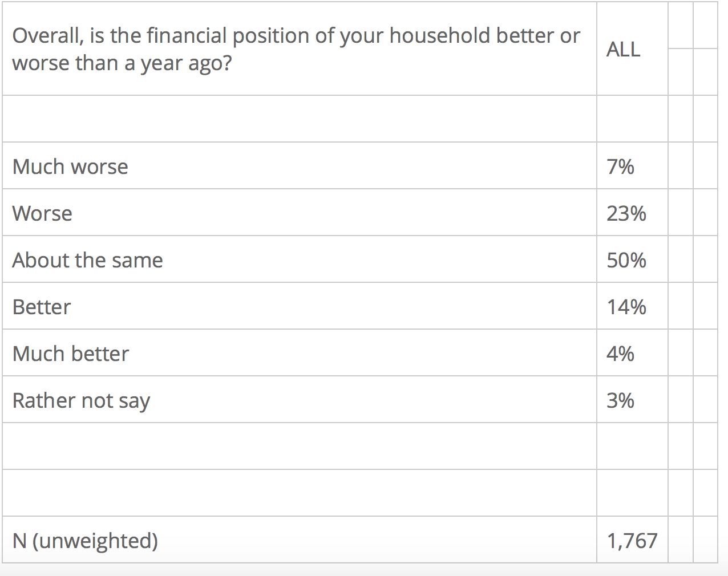Click the blank cell directly above 1,767
728x576 pixels.
coord(632,493)
